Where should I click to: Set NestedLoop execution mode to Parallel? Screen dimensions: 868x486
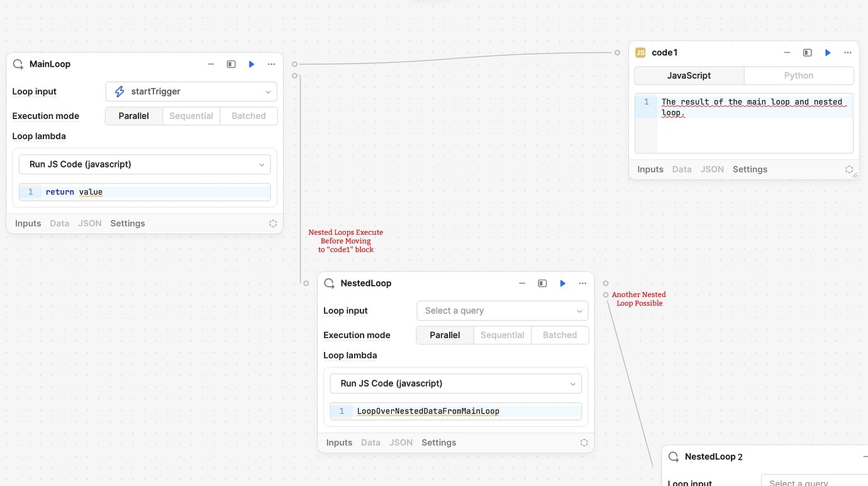[x=445, y=335]
